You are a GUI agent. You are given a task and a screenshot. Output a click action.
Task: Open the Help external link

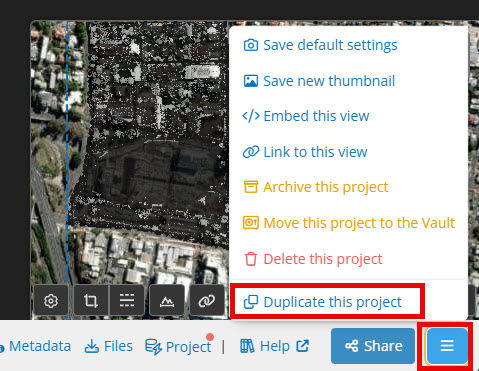[274, 346]
